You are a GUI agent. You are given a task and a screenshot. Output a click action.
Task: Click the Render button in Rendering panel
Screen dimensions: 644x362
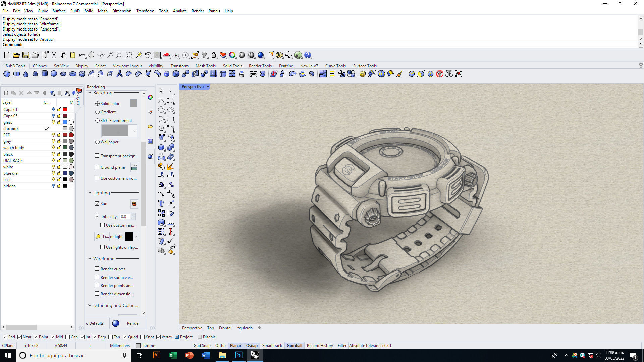click(x=128, y=323)
